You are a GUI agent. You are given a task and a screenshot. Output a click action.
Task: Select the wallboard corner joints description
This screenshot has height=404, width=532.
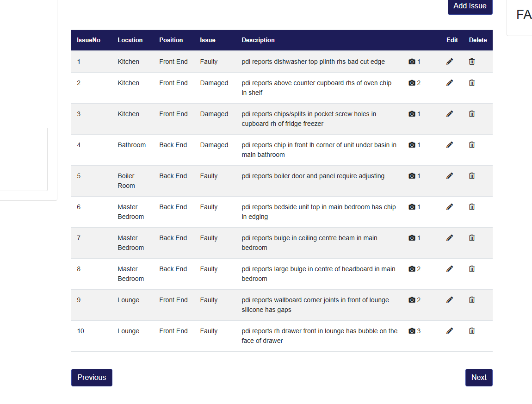coord(315,305)
